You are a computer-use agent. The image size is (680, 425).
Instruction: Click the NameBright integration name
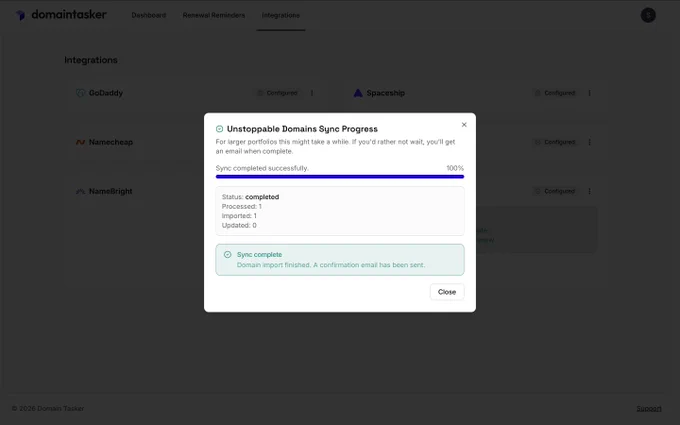click(x=111, y=191)
